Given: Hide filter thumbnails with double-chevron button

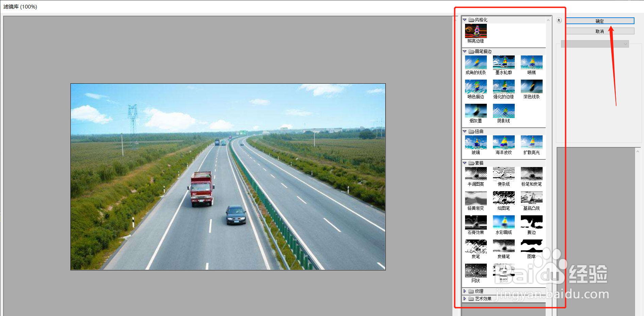Looking at the screenshot, I should click(x=559, y=20).
